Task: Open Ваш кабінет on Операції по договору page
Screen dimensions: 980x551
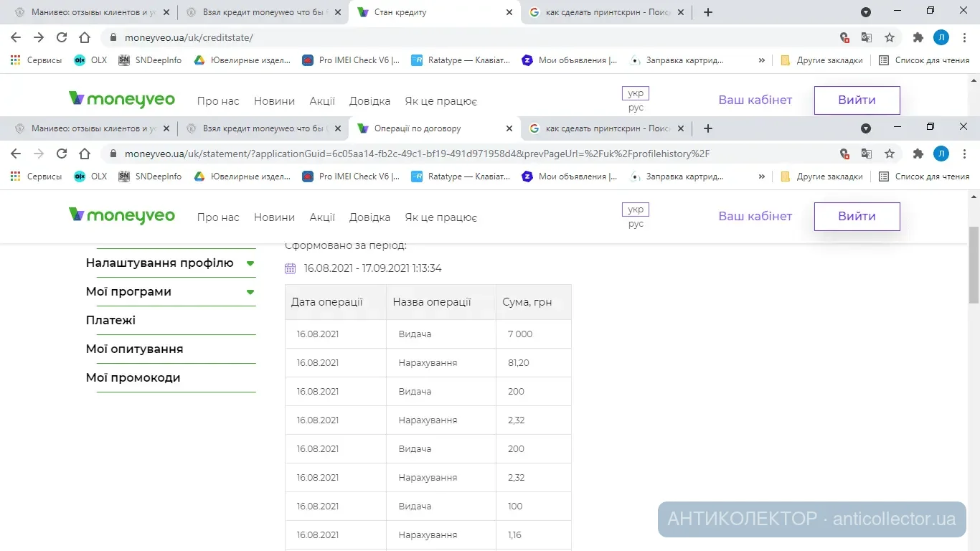Action: click(755, 216)
